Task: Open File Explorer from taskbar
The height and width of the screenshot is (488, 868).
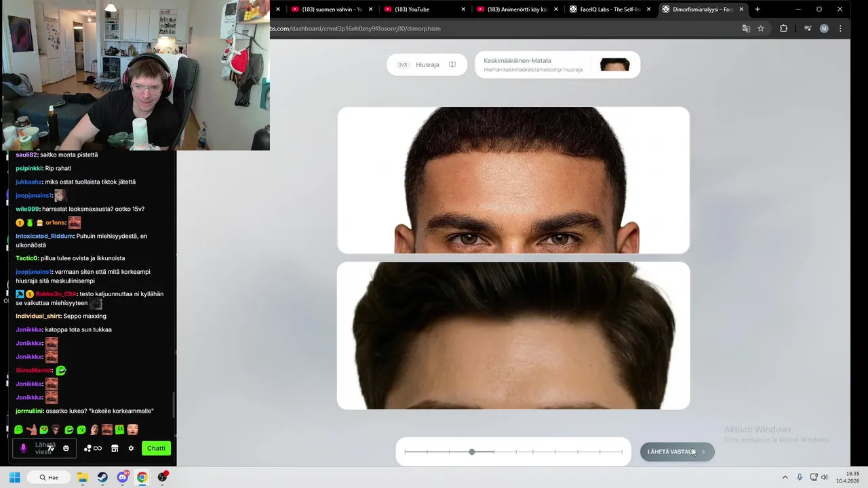Action: [83, 477]
